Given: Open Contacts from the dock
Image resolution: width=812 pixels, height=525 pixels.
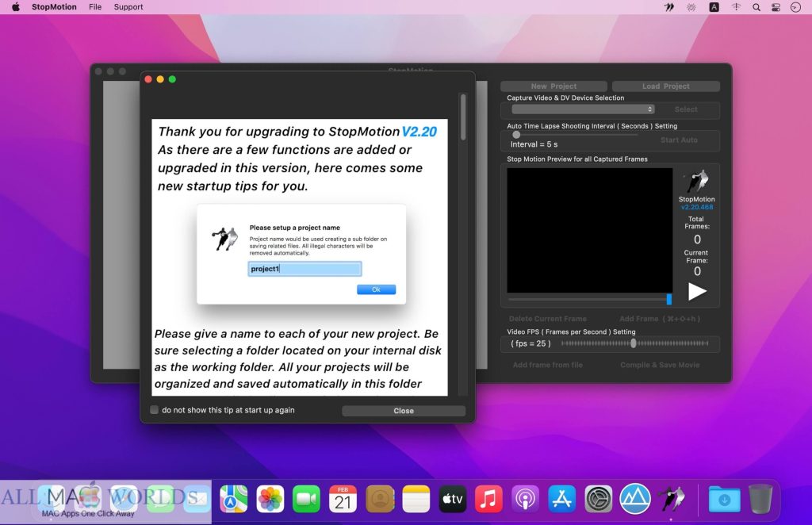Looking at the screenshot, I should (380, 499).
